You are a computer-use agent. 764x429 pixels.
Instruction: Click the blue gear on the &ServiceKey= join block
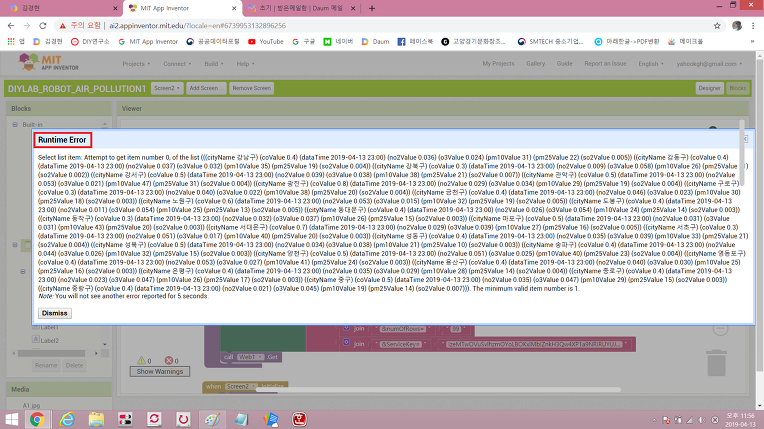point(346,343)
